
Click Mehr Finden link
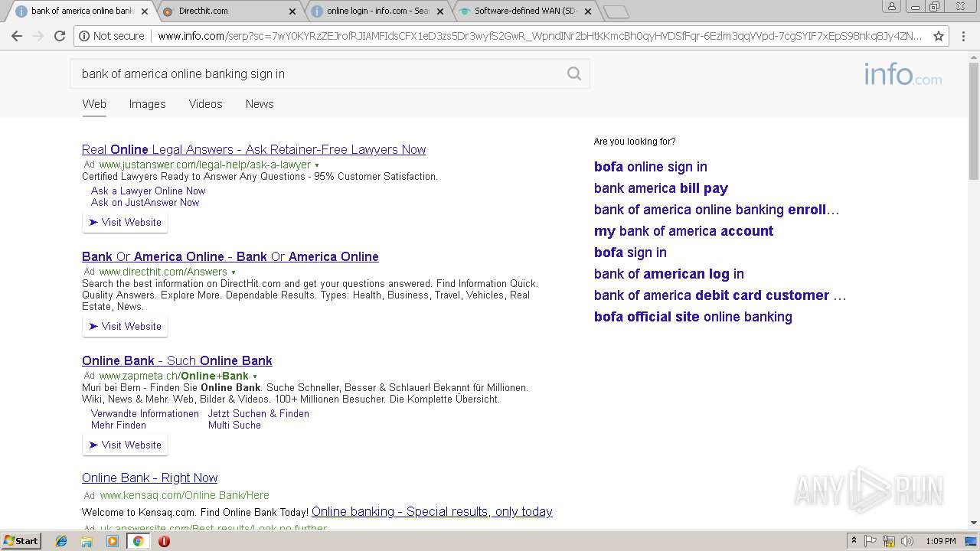pos(119,425)
